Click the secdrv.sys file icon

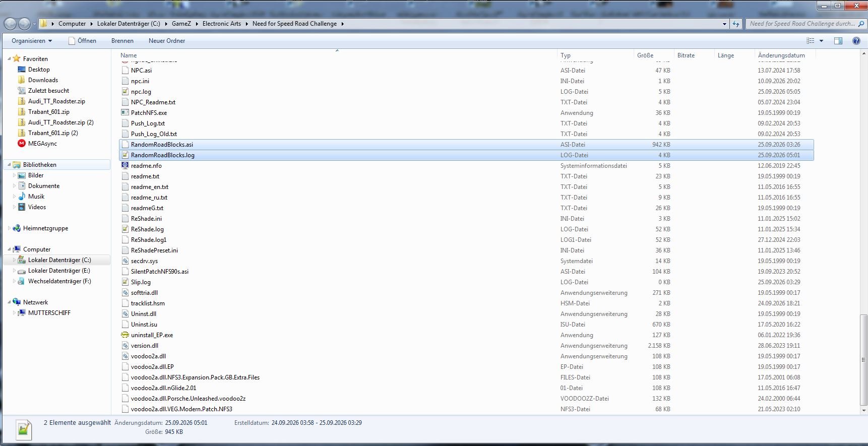click(125, 261)
